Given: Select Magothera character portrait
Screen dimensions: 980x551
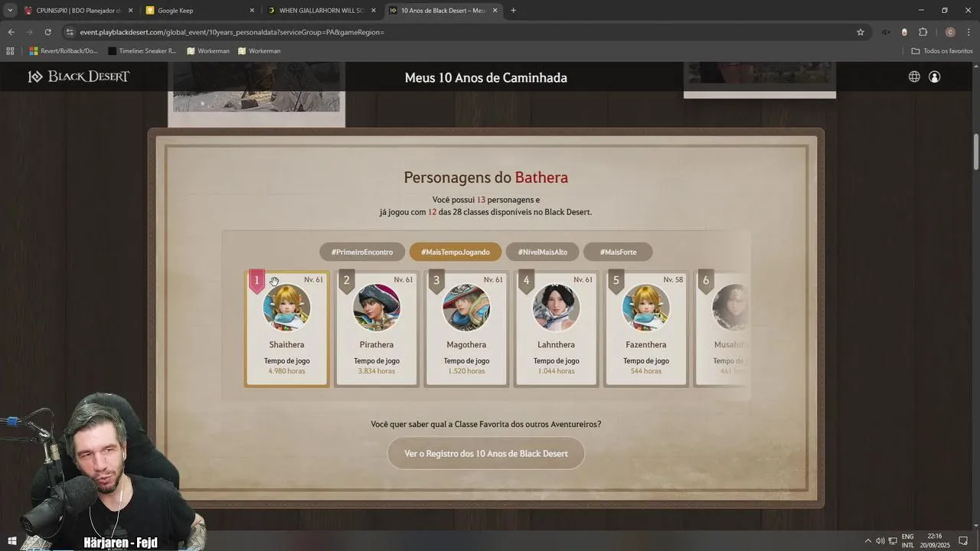Looking at the screenshot, I should coord(466,308).
